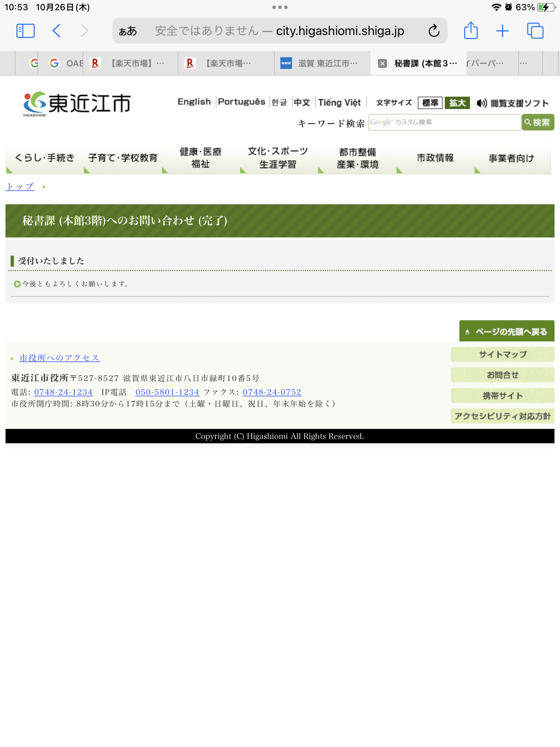Click the 東近江市 Higashiomi logo
560x747 pixels.
tap(77, 104)
